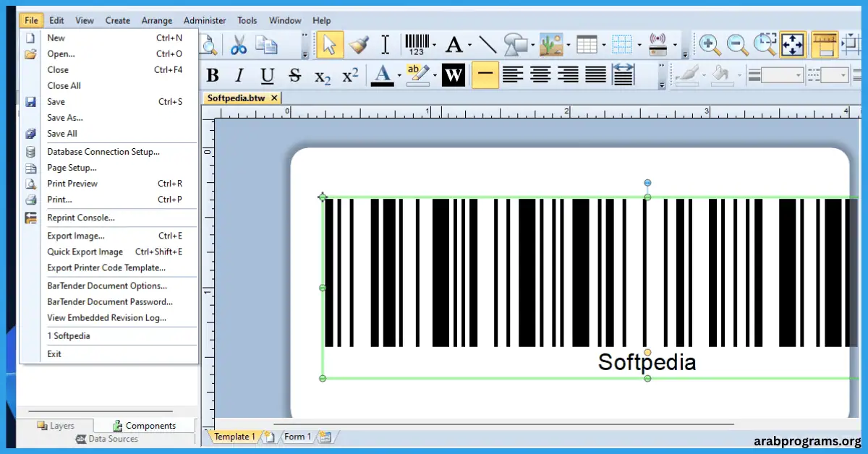The height and width of the screenshot is (454, 868).
Task: Click the Zoom Out magnifier
Action: pyautogui.click(x=737, y=45)
